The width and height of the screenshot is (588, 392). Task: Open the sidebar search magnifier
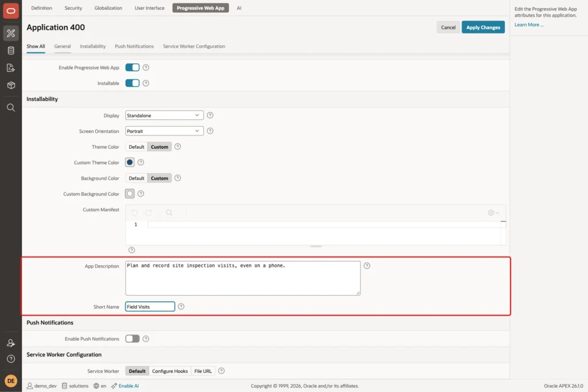(11, 107)
